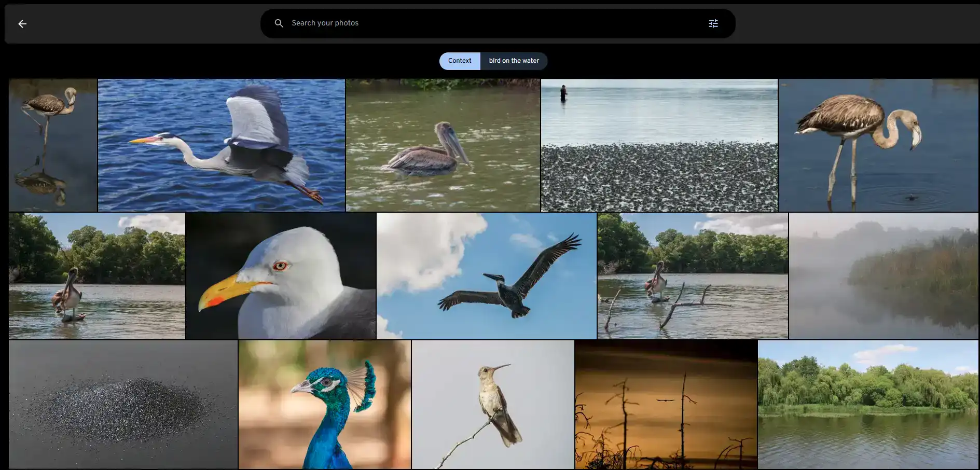The image size is (980, 470).
Task: Open the flamingo with reflection photo
Action: (52, 145)
